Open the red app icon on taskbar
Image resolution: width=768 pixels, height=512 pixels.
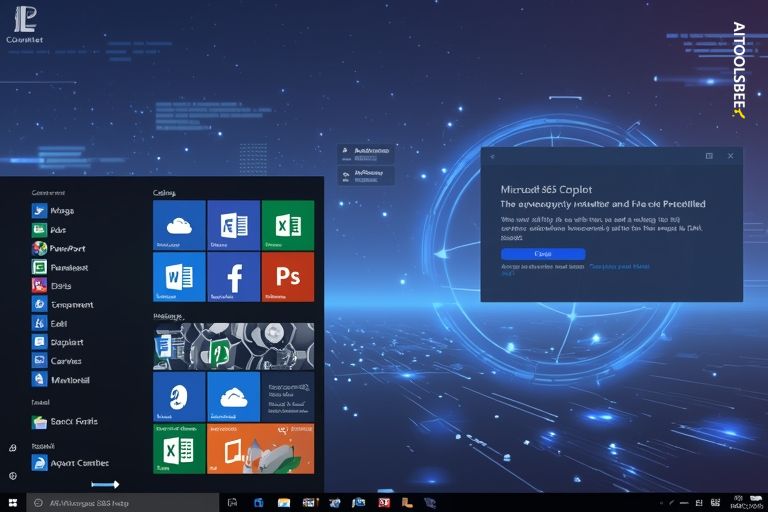(x=384, y=503)
